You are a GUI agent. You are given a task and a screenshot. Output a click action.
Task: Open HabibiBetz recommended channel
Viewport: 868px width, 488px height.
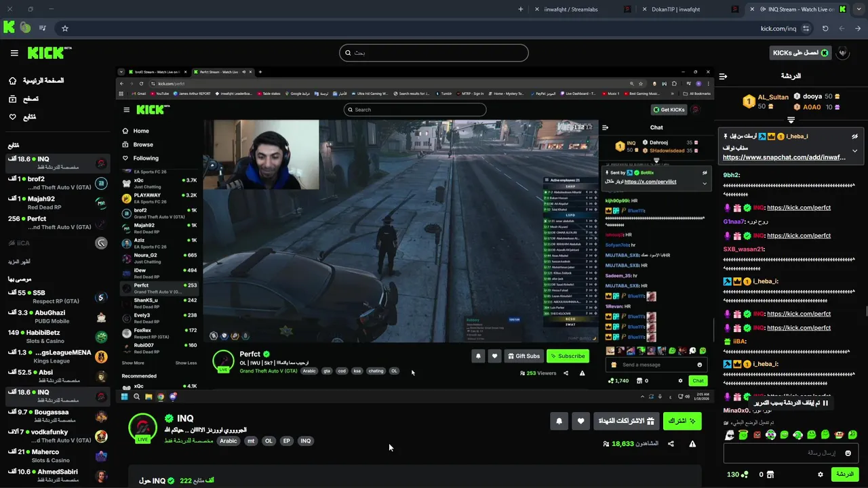click(57, 337)
